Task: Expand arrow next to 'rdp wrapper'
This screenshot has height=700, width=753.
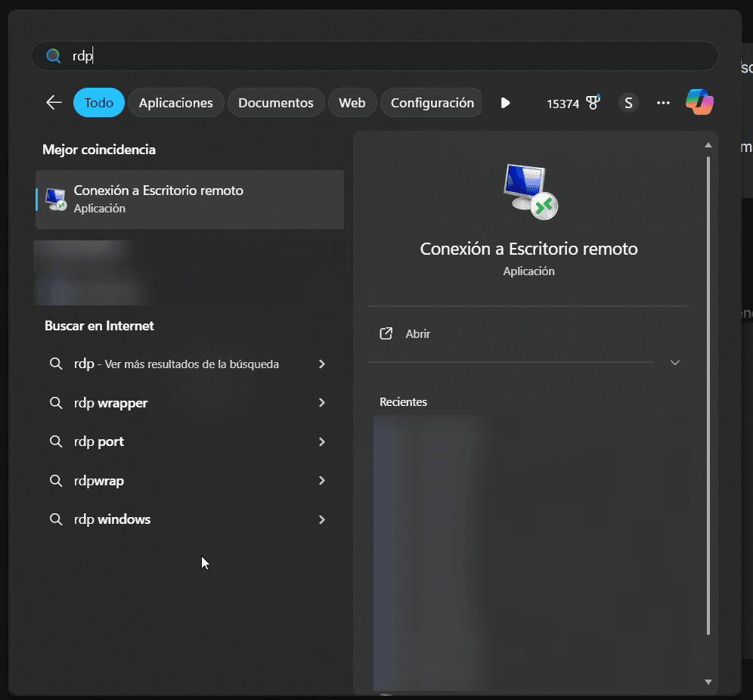Action: point(322,403)
